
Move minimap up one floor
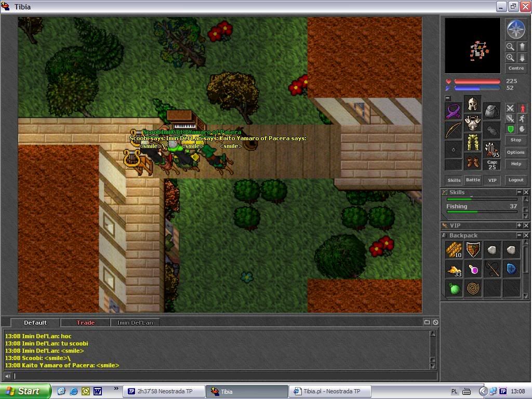point(522,47)
